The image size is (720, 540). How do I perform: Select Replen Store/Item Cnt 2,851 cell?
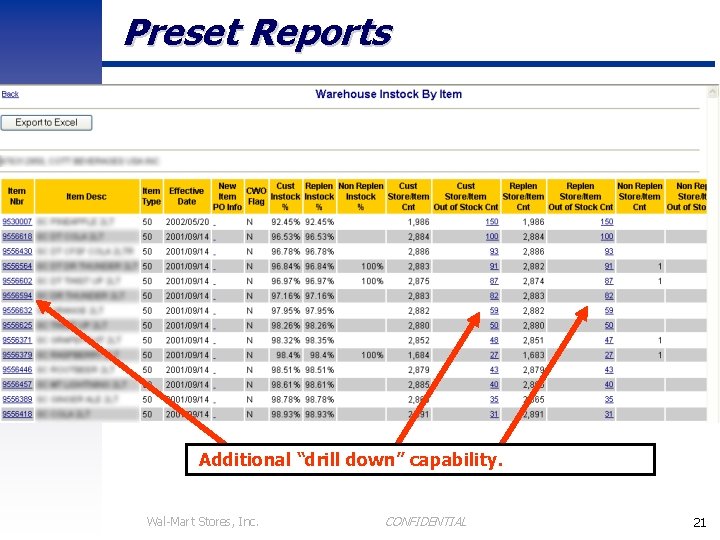point(523,340)
